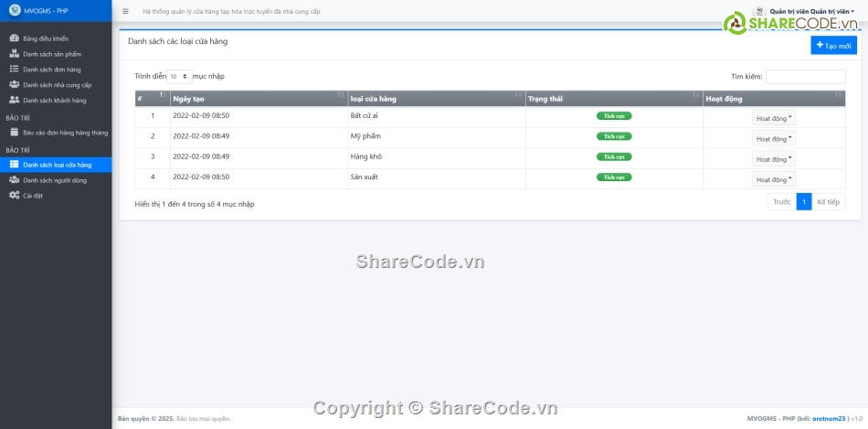Go to page 1 in pagination
868x429 pixels.
pos(804,202)
